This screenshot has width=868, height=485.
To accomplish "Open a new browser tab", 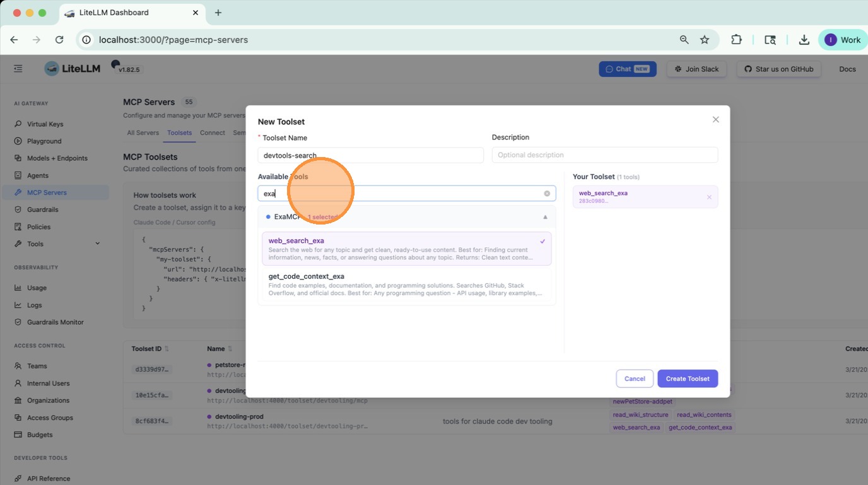I will click(218, 13).
